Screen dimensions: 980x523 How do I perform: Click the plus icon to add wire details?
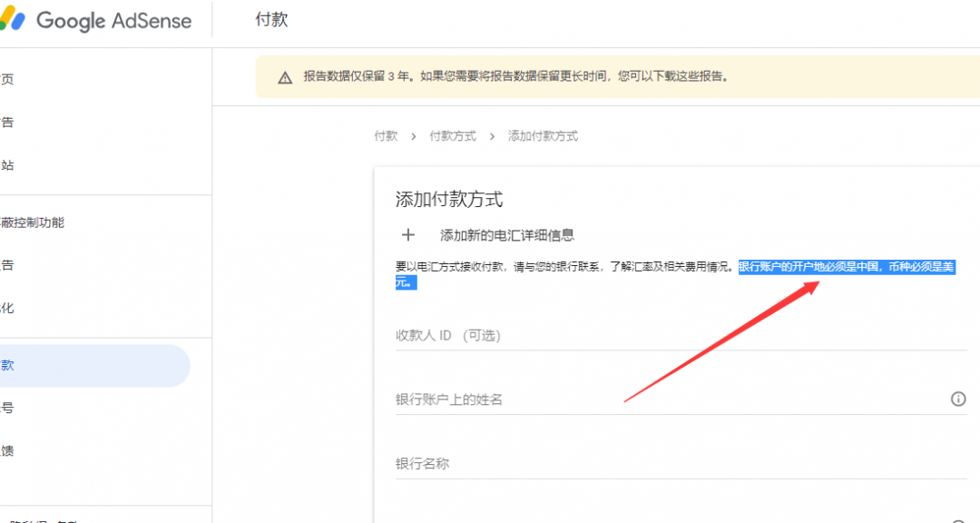[x=408, y=235]
